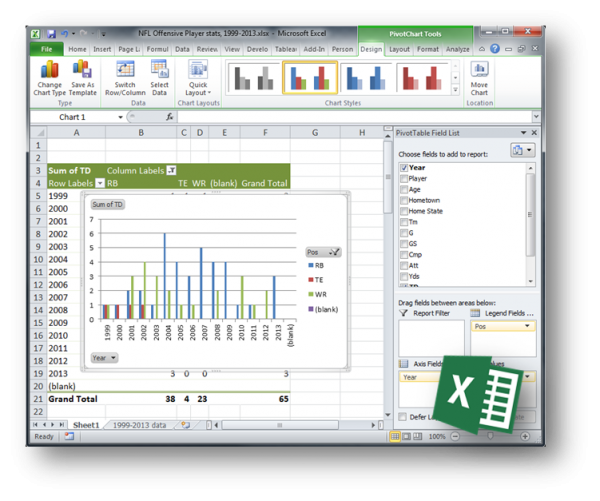Minimize the ribbon with caret icon
Viewport: 600px width, 501px height.
click(x=482, y=49)
